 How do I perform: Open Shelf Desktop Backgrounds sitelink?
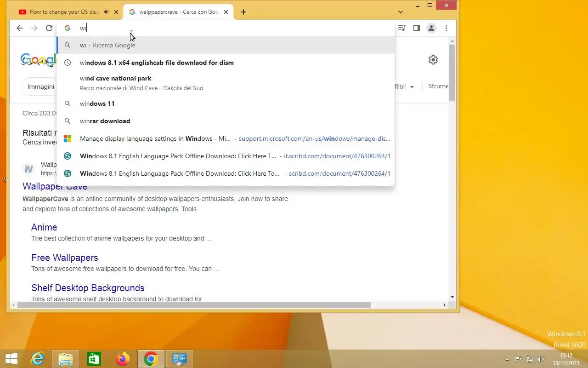[88, 288]
